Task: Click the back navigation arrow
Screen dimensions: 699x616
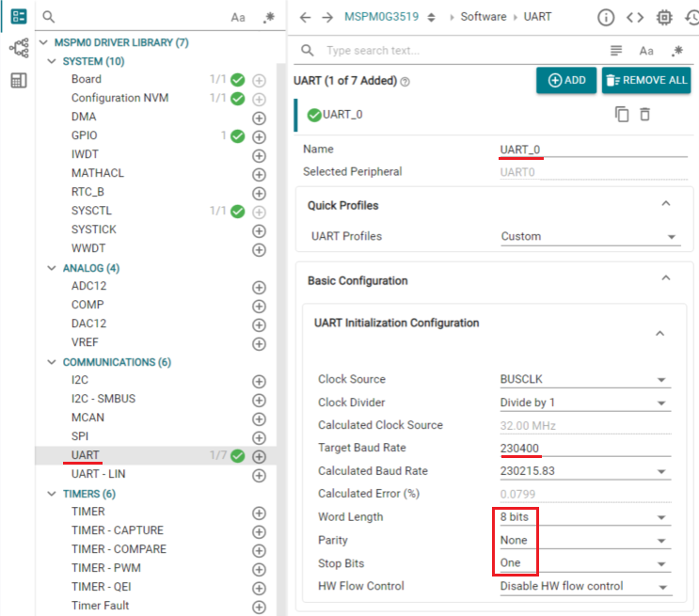Action: (304, 17)
